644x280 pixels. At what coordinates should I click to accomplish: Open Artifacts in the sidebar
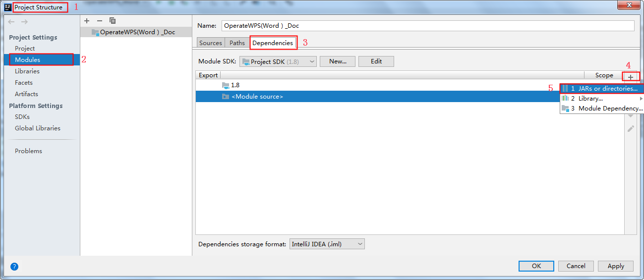[26, 94]
